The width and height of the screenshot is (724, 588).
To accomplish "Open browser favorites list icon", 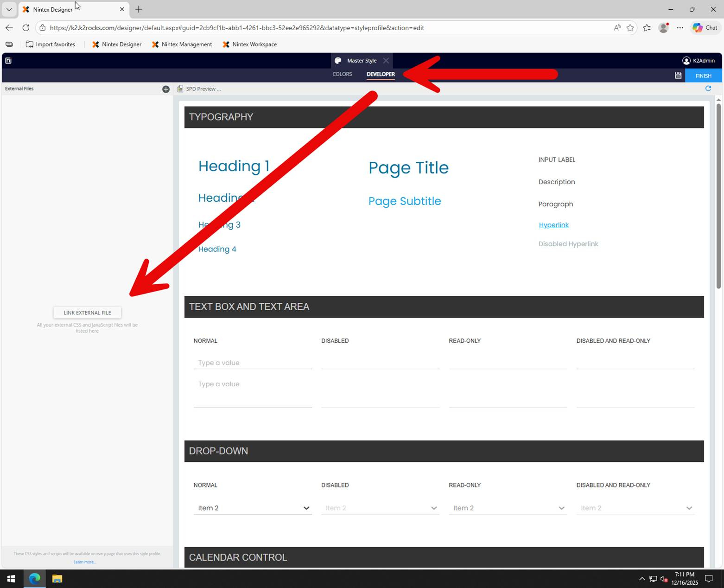I will click(647, 28).
